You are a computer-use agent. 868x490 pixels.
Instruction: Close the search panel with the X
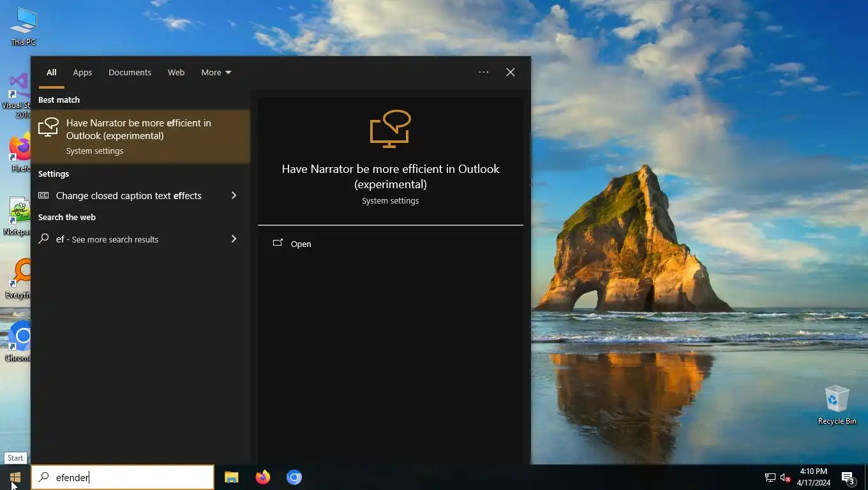coord(511,72)
